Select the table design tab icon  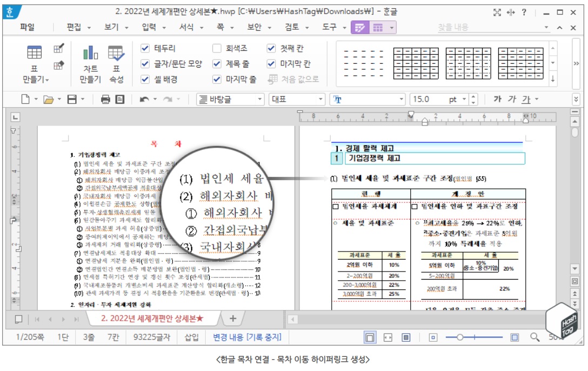[x=360, y=28]
